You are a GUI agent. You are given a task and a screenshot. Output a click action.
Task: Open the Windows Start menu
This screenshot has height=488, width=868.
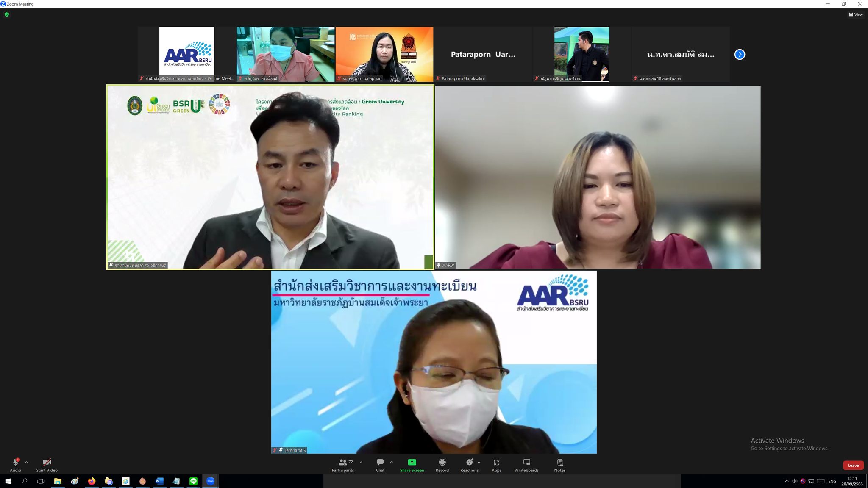pos(8,481)
